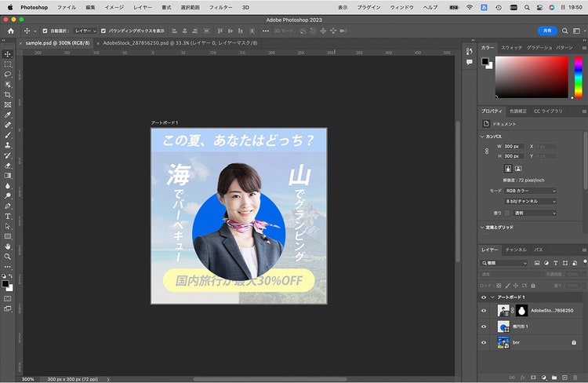Open the Color panel menu button
Screen dimensions: 588x383
pyautogui.click(x=584, y=48)
